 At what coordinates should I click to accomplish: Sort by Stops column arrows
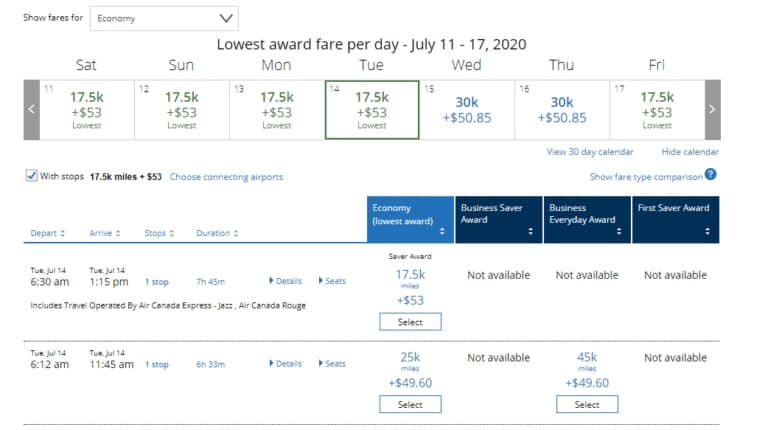(x=171, y=233)
